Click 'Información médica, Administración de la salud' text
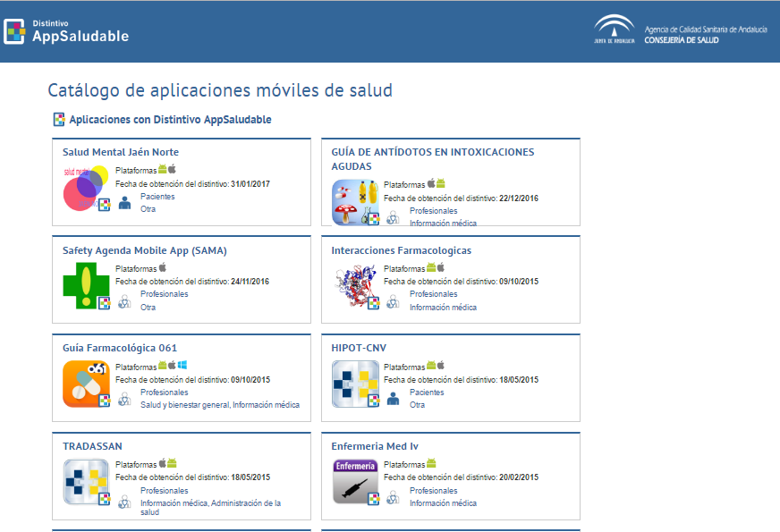Viewport: 780px width, 532px height. 210,508
